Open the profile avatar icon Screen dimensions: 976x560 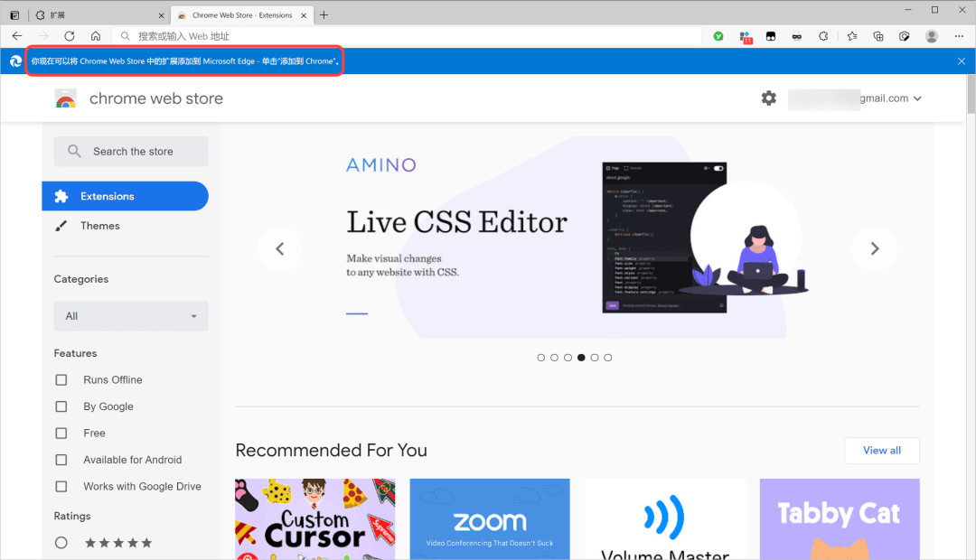pyautogui.click(x=931, y=36)
